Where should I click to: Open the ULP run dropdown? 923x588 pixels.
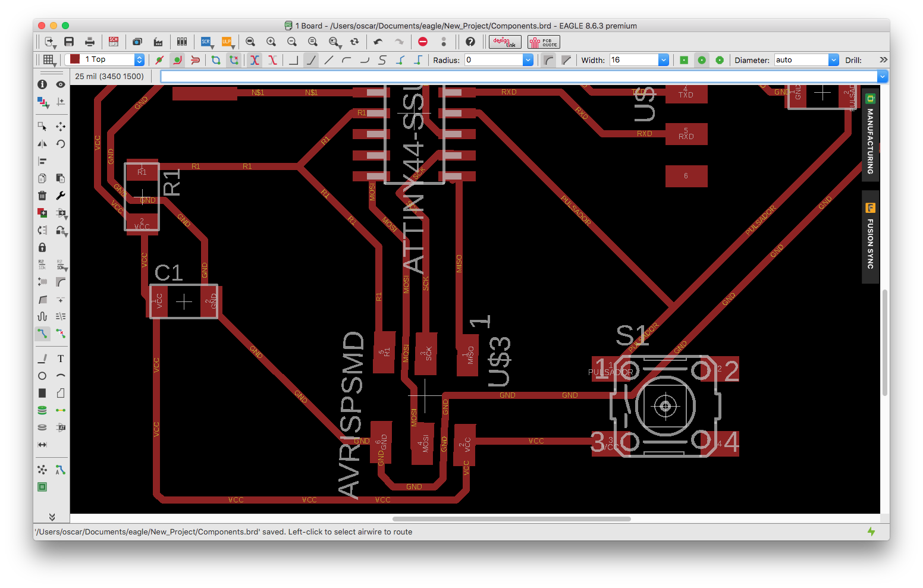pyautogui.click(x=228, y=42)
